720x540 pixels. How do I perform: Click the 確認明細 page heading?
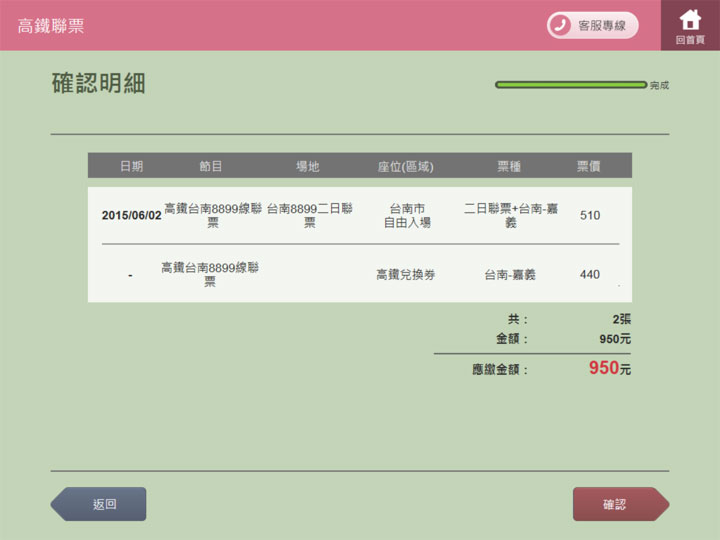99,84
